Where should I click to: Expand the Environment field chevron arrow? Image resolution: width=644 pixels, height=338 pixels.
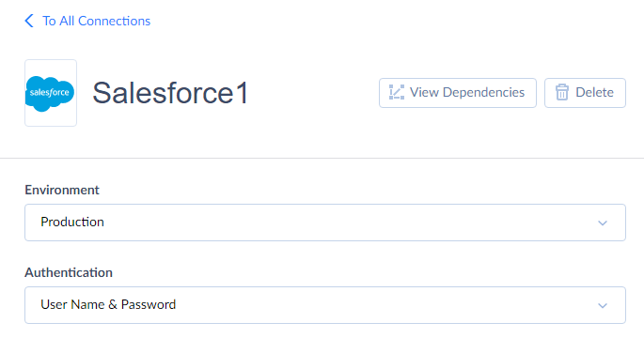click(603, 223)
